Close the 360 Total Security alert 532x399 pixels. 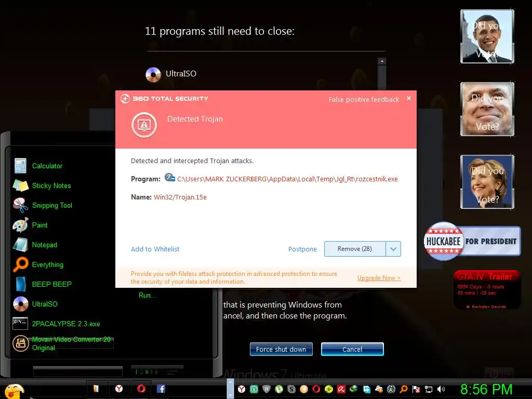pyautogui.click(x=409, y=98)
